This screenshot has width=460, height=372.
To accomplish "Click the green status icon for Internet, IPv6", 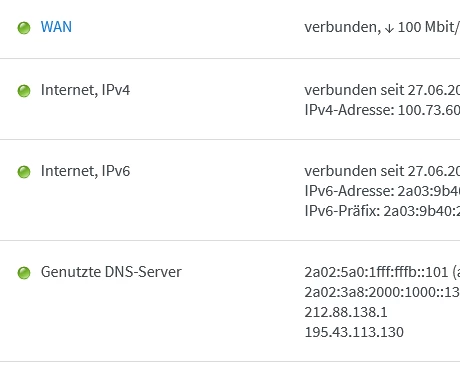I will [24, 172].
